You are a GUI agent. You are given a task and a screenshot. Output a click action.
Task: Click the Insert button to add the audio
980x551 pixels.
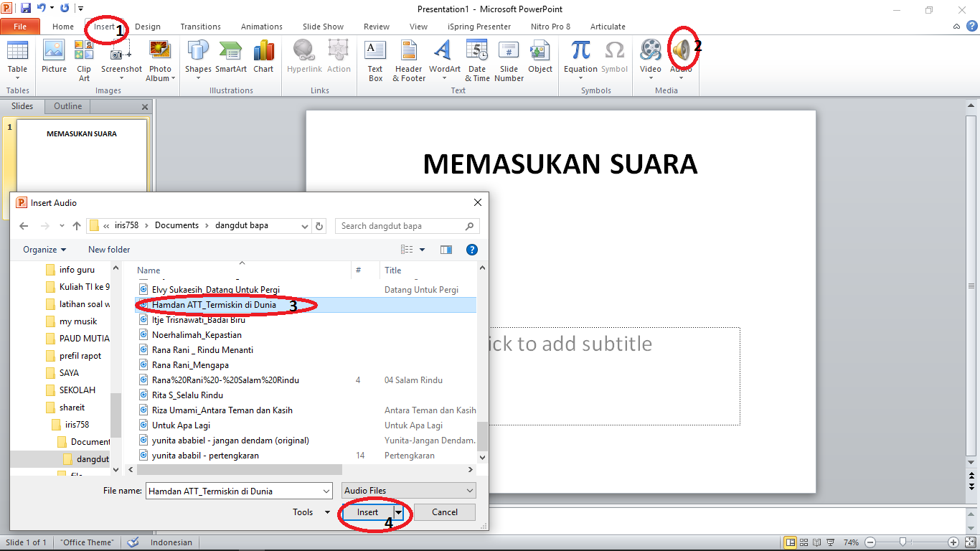[x=367, y=512]
